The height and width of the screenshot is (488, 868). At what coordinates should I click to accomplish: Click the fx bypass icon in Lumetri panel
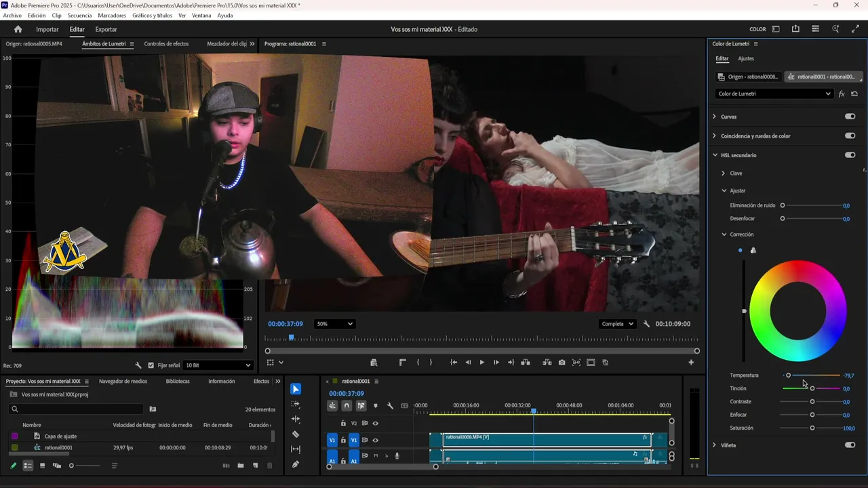[x=842, y=94]
